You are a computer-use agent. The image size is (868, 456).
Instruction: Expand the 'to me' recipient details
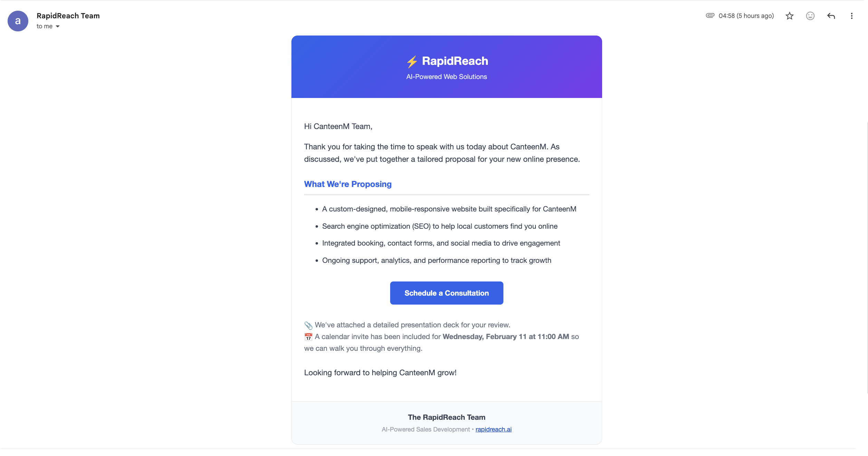(x=58, y=26)
